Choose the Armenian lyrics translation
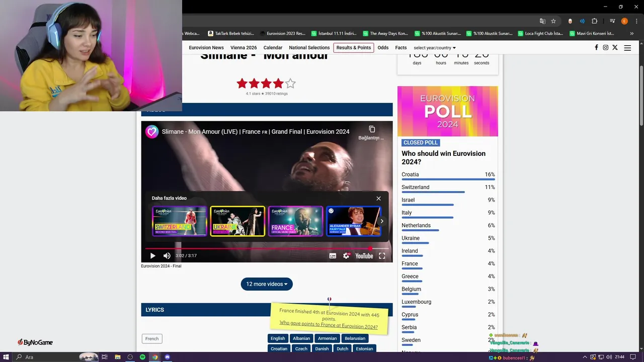The height and width of the screenshot is (362, 644). (327, 338)
